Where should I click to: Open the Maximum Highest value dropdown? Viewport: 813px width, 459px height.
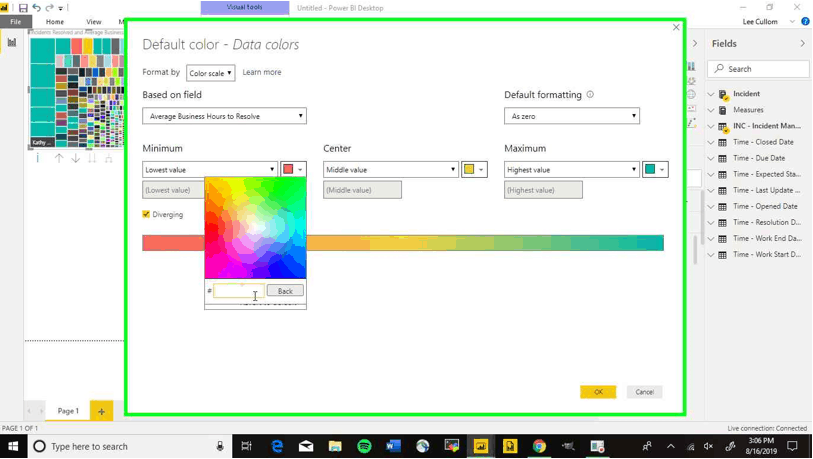coord(572,170)
